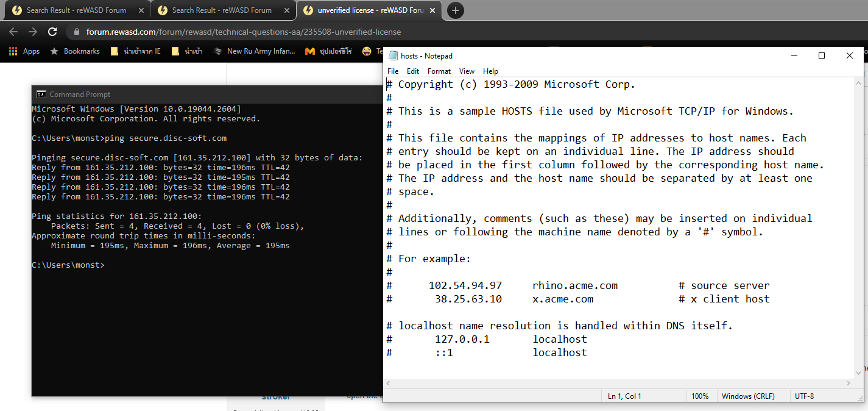Select the unverified license tab

(x=362, y=10)
